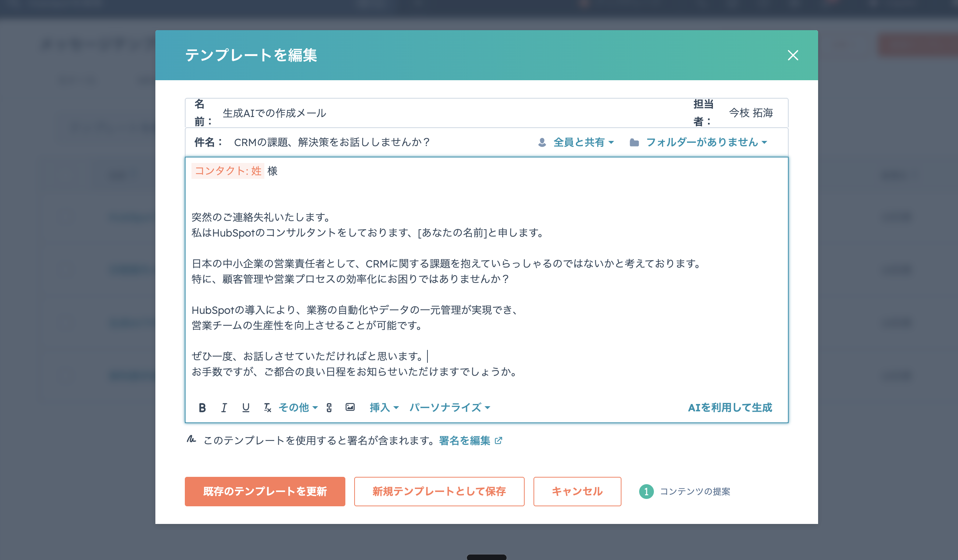Open the パーソナライズ dropdown

[x=449, y=408]
